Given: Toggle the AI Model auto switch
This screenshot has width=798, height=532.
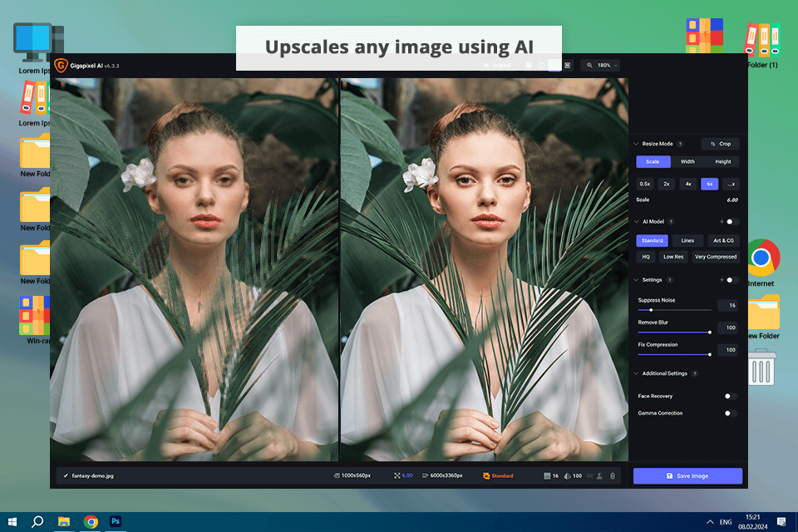Looking at the screenshot, I should point(732,222).
